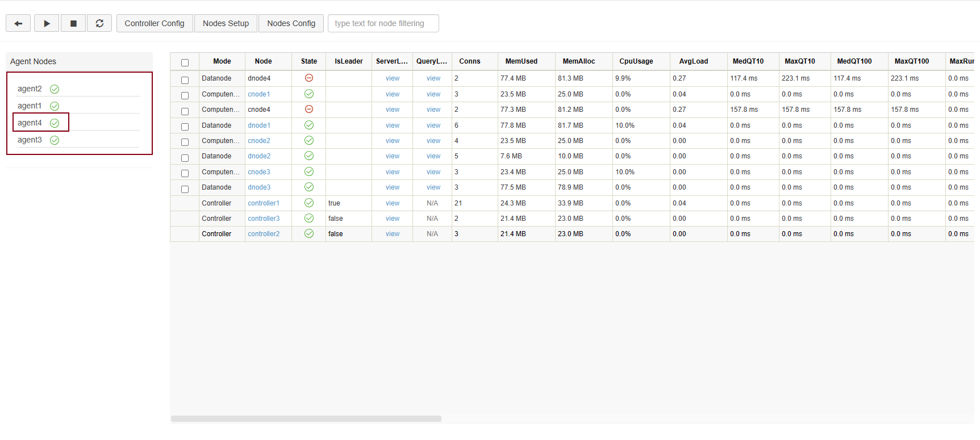Select the checkbox for cnode3 row
Viewport: 980px width, 440px height.
[x=185, y=173]
